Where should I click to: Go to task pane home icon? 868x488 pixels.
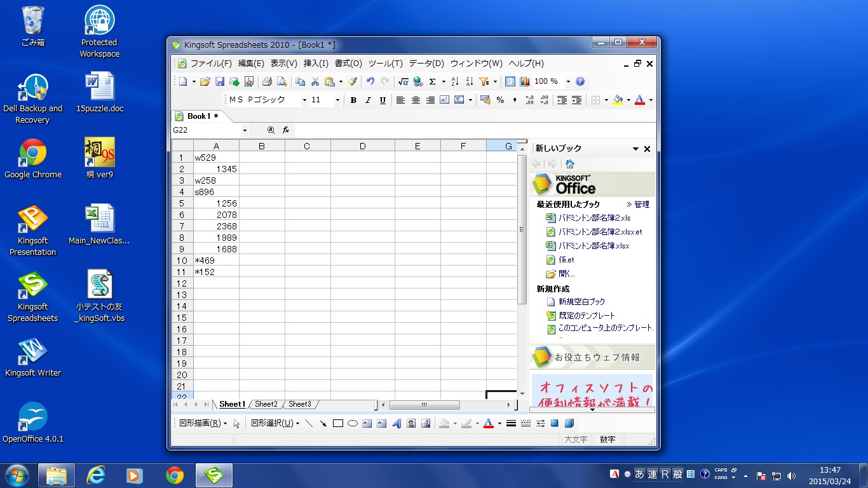[570, 164]
